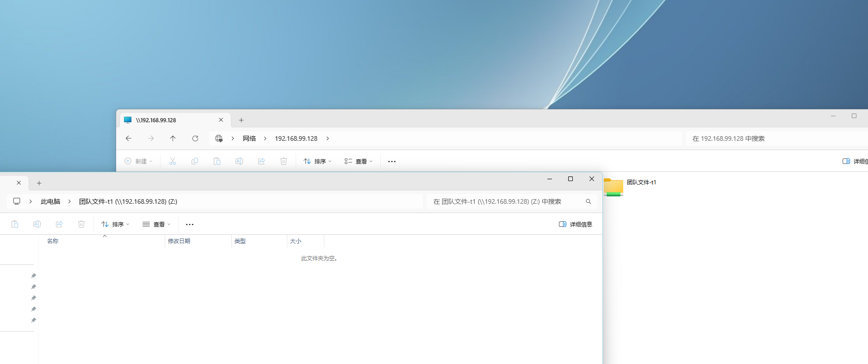The width and height of the screenshot is (868, 364).
Task: Open more options (…) in Z: drive window
Action: (190, 224)
